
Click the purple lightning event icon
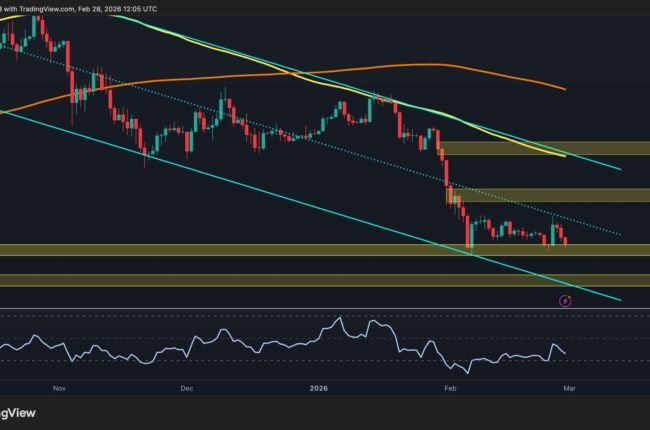(x=564, y=299)
